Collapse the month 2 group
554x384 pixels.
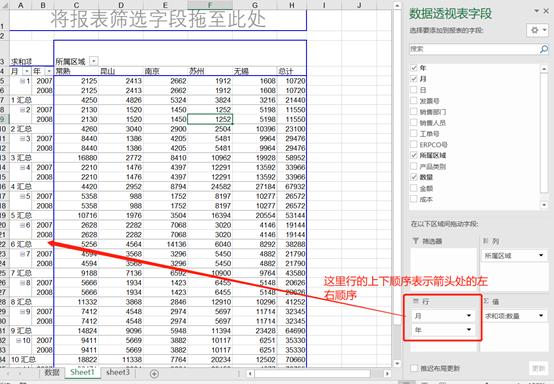pyautogui.click(x=22, y=110)
